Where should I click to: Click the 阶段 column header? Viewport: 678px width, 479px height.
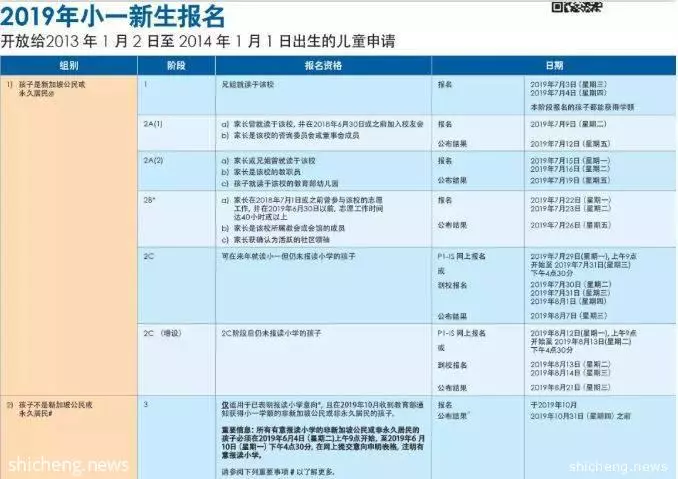pyautogui.click(x=176, y=65)
